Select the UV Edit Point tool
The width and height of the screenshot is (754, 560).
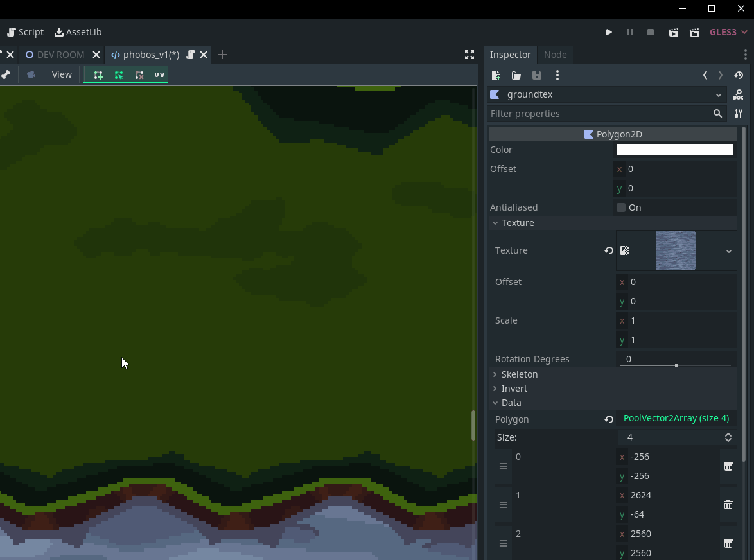[x=119, y=74]
